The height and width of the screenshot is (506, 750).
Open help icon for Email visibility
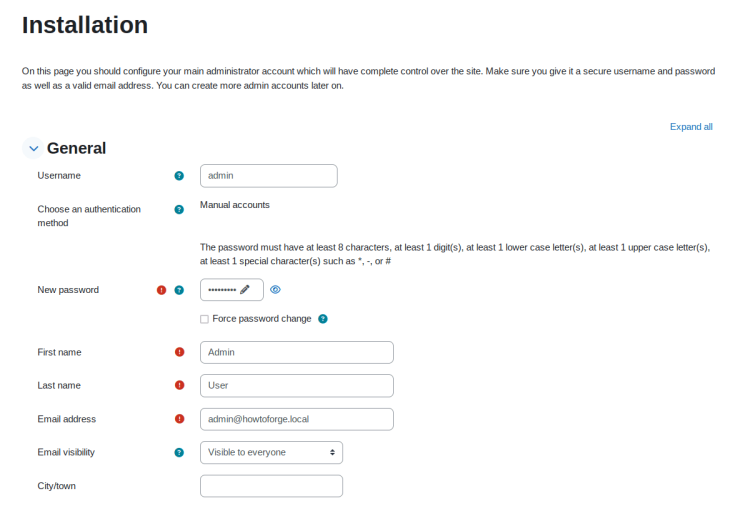point(179,452)
